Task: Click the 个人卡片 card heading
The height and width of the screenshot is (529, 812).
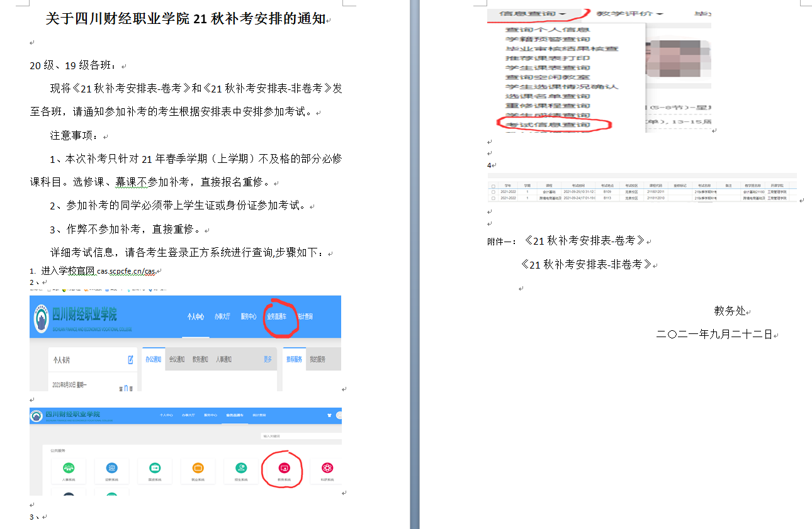Action: [62, 360]
